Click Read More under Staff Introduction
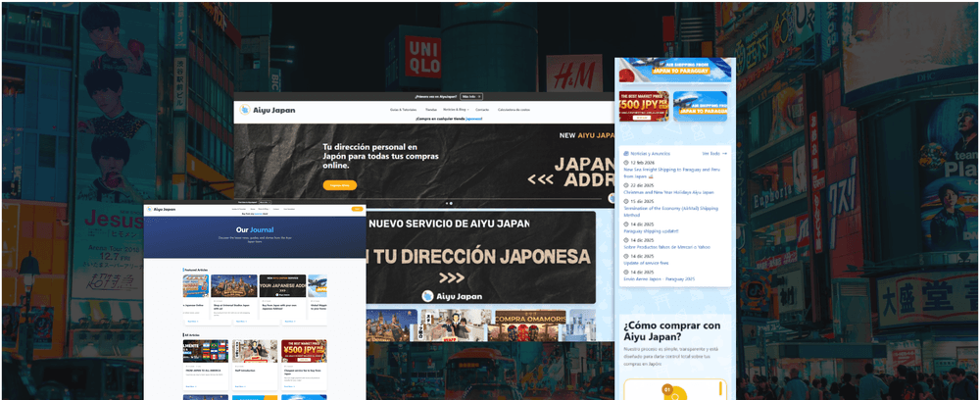Image resolution: width=980 pixels, height=400 pixels. click(x=241, y=387)
